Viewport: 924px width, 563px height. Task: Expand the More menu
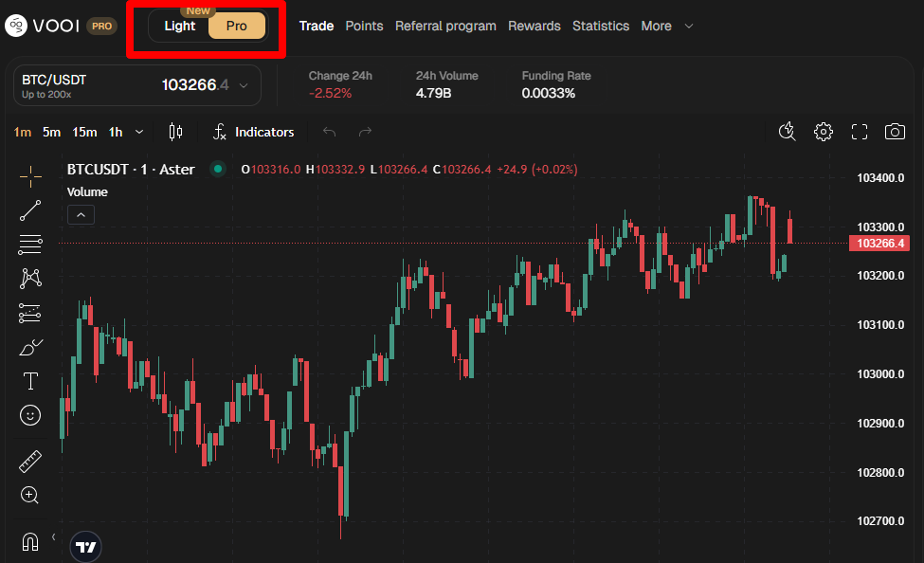[x=667, y=26]
